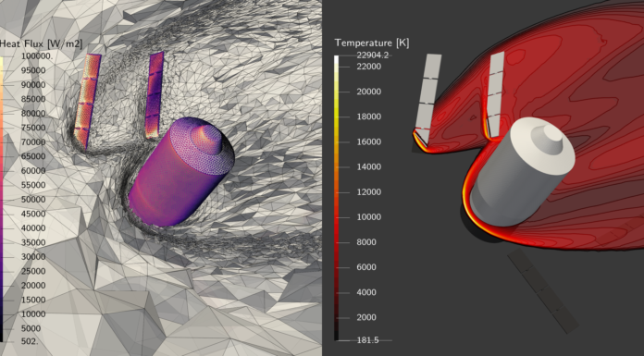644x356 pixels.
Task: Click the 70000 heat flux label
Action: coord(33,142)
